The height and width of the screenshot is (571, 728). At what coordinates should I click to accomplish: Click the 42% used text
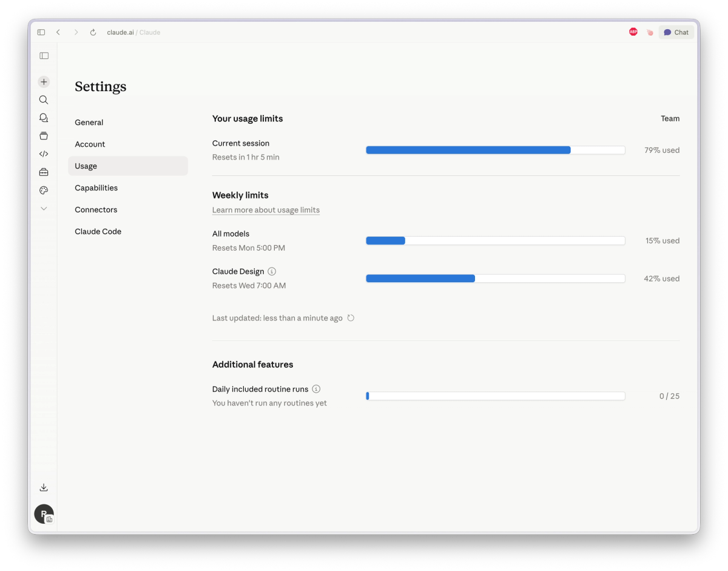coord(662,279)
